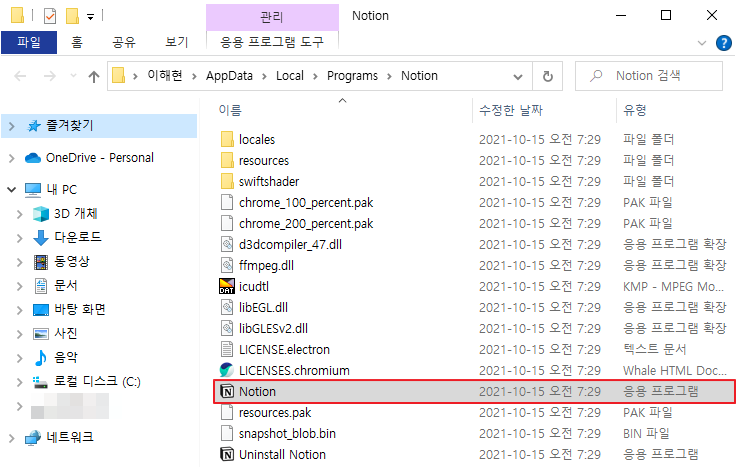Open the address bar history dropdown

coord(518,77)
